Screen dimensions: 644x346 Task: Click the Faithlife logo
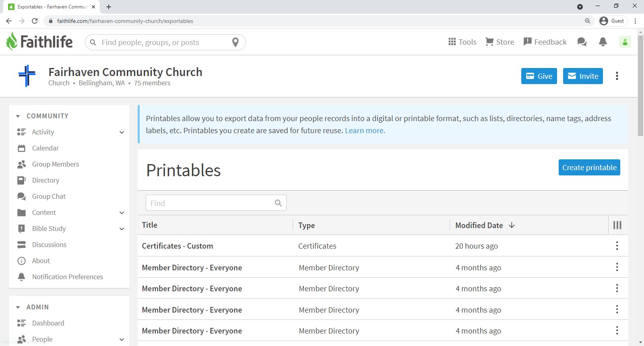click(x=39, y=42)
